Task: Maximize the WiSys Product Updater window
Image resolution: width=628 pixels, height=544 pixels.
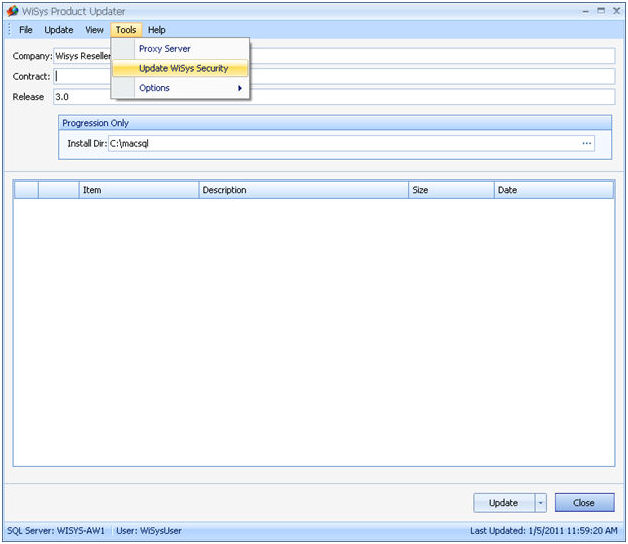Action: 601,11
